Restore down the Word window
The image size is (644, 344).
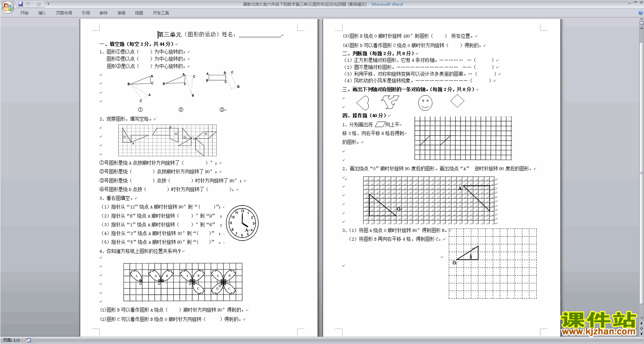[635, 3]
